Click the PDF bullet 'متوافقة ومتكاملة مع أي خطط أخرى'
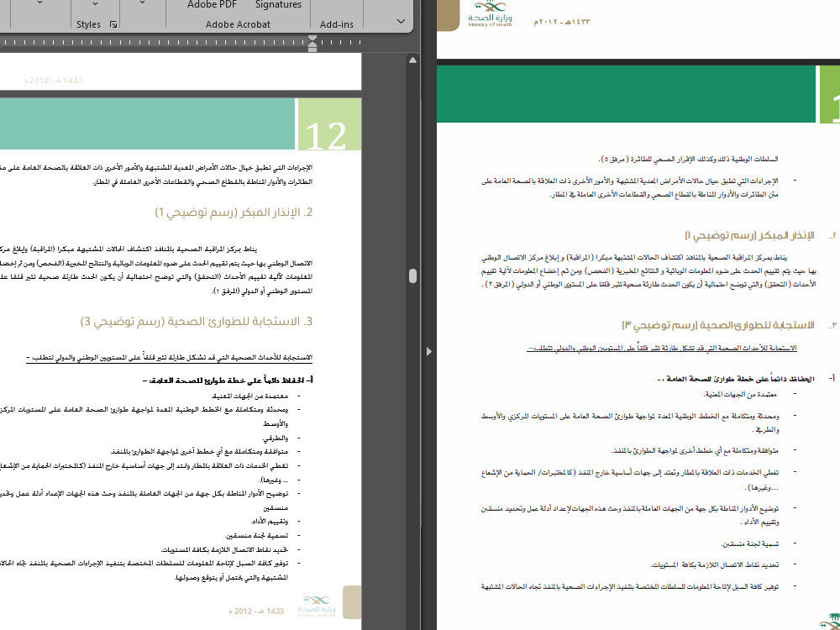This screenshot has width=840, height=630. click(x=695, y=450)
